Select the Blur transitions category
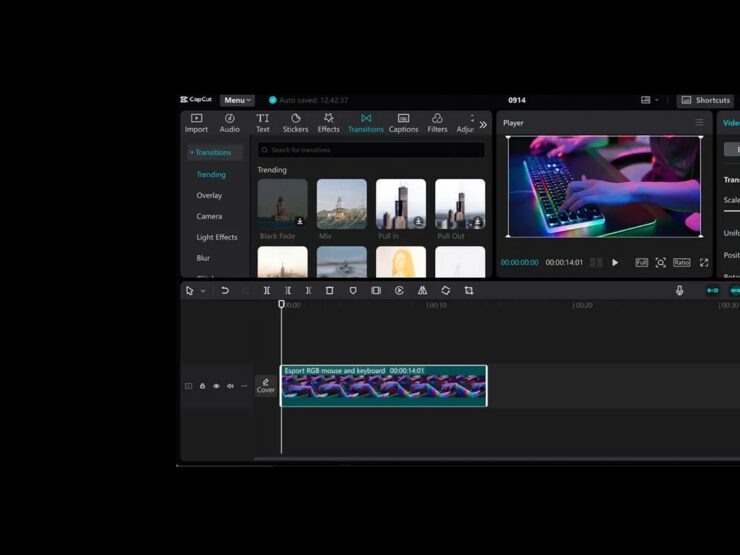Viewport: 740px width, 555px height. [x=203, y=258]
